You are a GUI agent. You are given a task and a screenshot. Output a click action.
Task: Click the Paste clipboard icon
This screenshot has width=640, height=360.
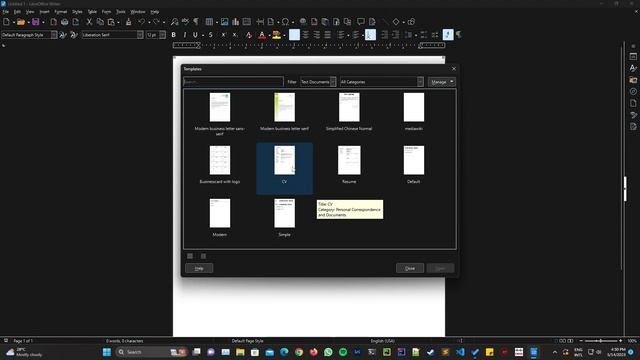click(111, 22)
